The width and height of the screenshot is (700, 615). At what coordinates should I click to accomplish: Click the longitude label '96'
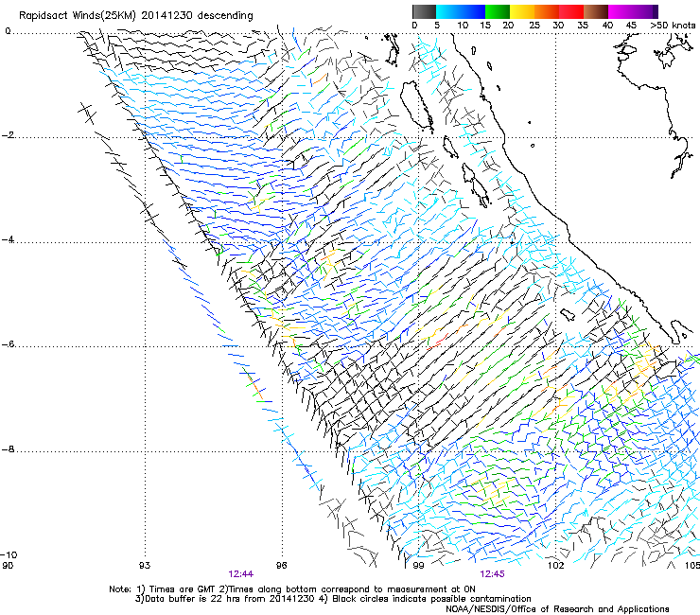point(281,566)
